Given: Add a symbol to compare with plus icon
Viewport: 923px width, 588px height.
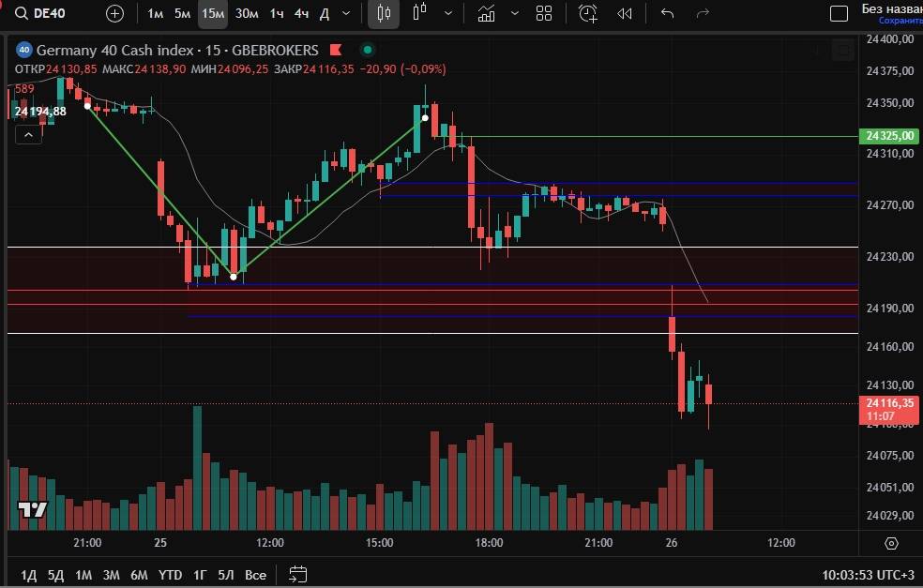Looking at the screenshot, I should click(x=114, y=13).
